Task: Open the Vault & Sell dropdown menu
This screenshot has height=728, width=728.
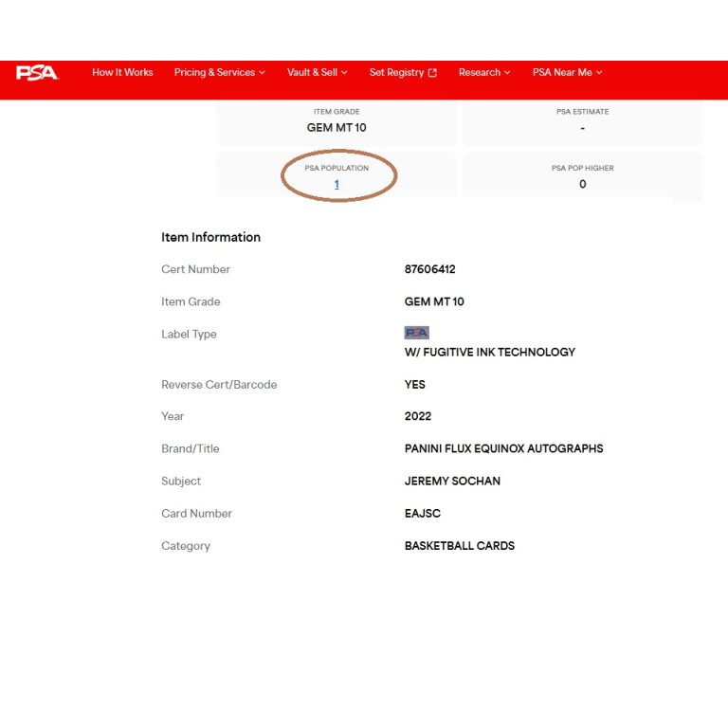Action: click(x=317, y=72)
